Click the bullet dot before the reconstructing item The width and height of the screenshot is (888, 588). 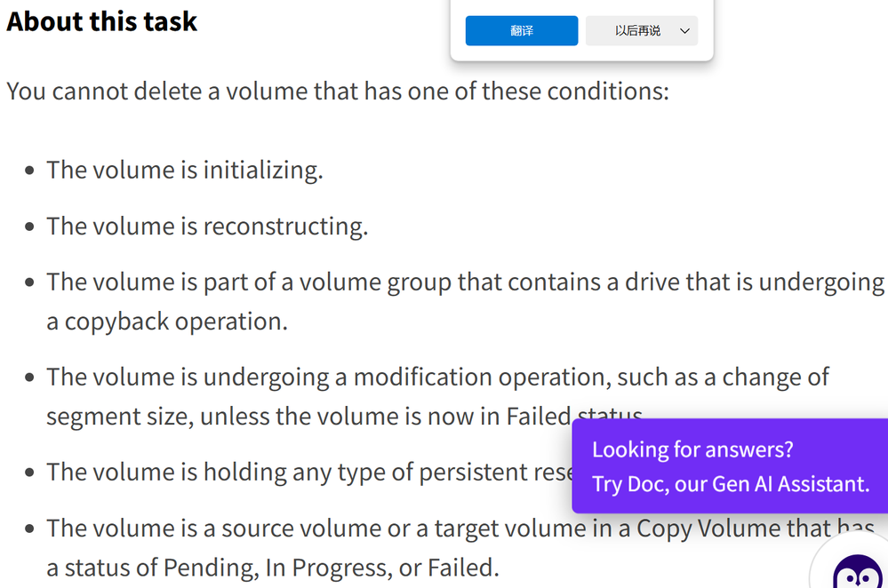(30, 228)
